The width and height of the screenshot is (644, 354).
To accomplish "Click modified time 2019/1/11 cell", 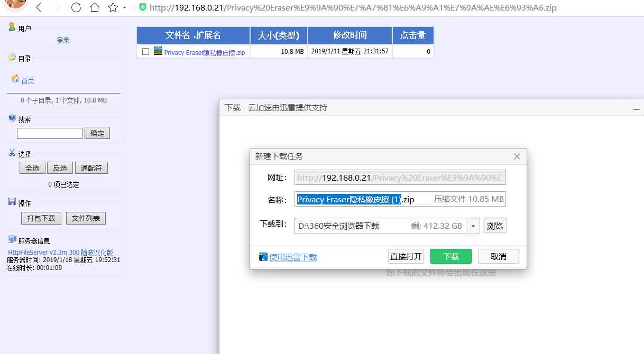I will (x=350, y=51).
